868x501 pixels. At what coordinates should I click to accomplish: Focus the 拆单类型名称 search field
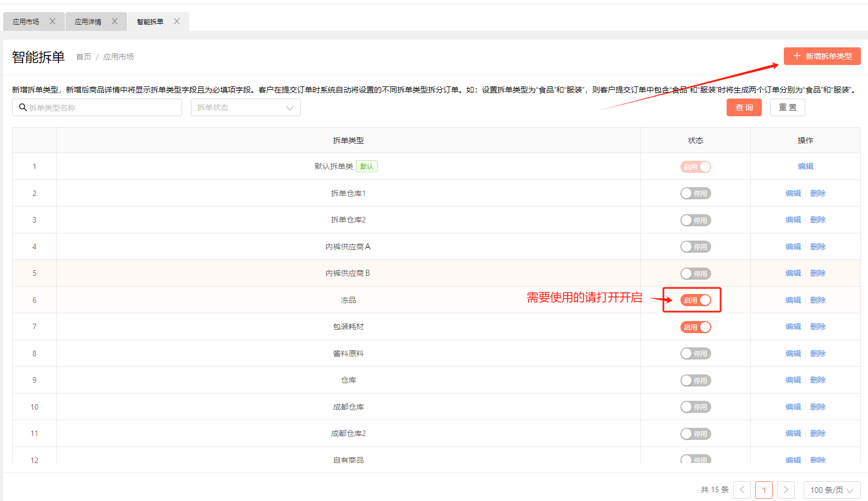(x=97, y=107)
